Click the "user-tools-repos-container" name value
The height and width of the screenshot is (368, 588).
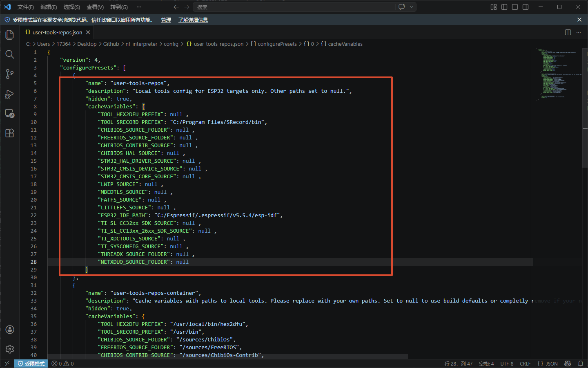[x=154, y=293]
